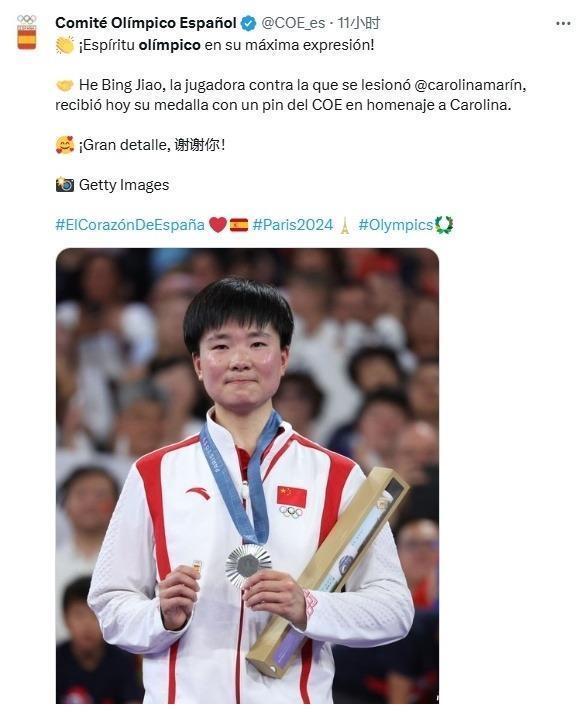
Task: Click the smiling hearts emoji
Action: 65,145
